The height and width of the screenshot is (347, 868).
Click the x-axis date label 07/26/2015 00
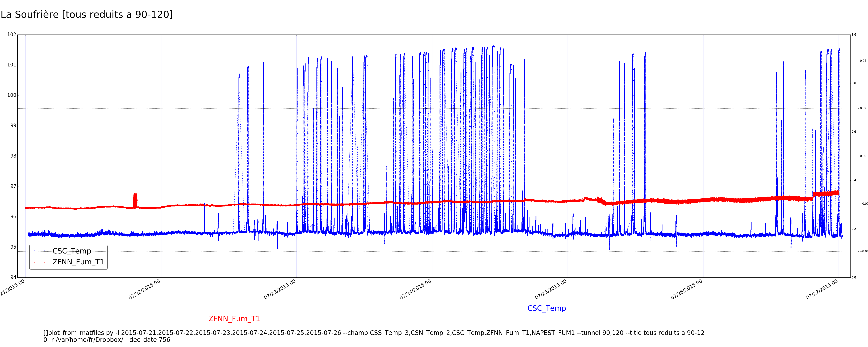point(686,289)
